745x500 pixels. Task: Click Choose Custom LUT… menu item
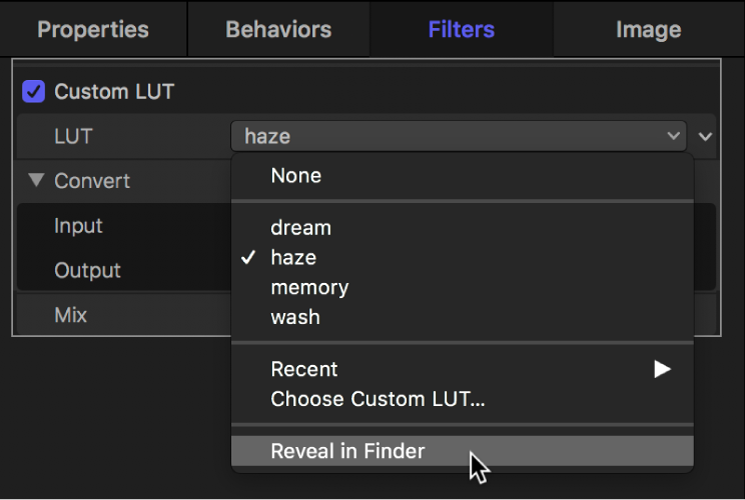tap(377, 400)
